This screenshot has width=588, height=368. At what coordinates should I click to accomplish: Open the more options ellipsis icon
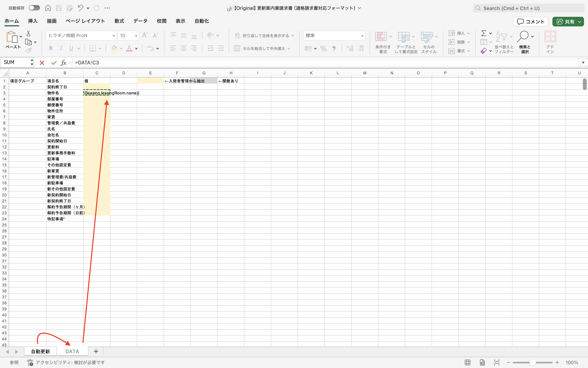point(107,8)
